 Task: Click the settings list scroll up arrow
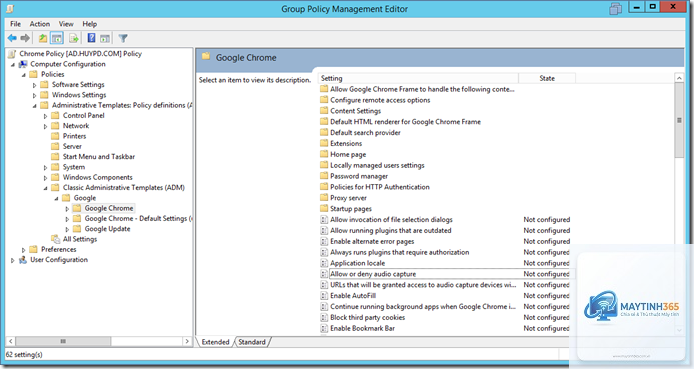point(679,78)
